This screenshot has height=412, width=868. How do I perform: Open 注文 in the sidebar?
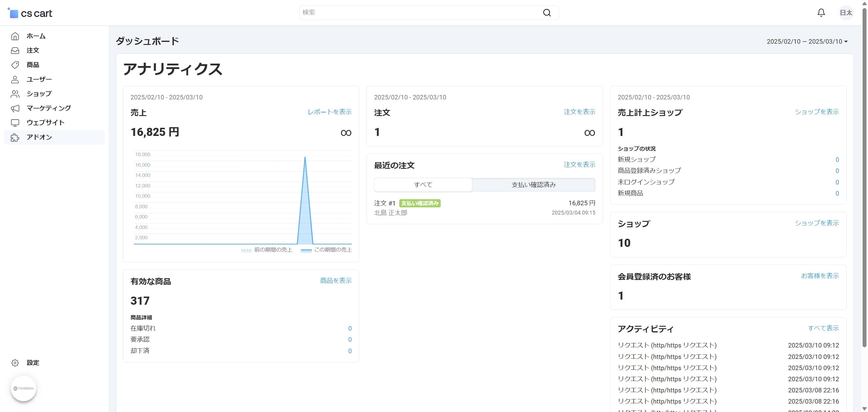[x=54, y=51]
